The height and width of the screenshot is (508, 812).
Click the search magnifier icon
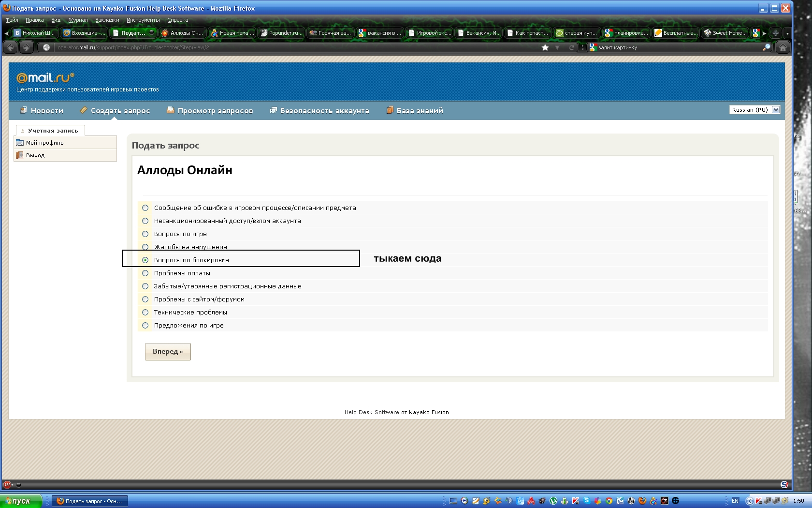point(766,47)
